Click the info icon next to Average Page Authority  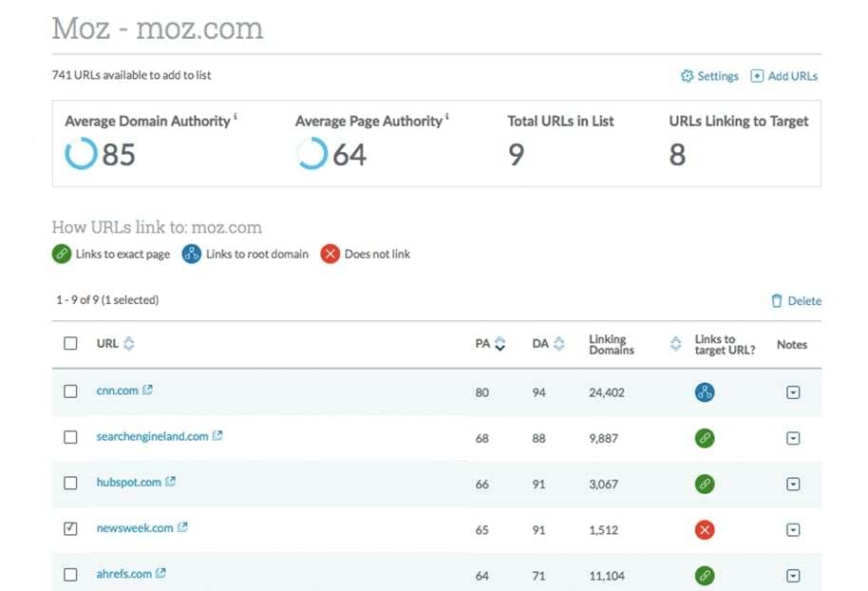click(447, 118)
